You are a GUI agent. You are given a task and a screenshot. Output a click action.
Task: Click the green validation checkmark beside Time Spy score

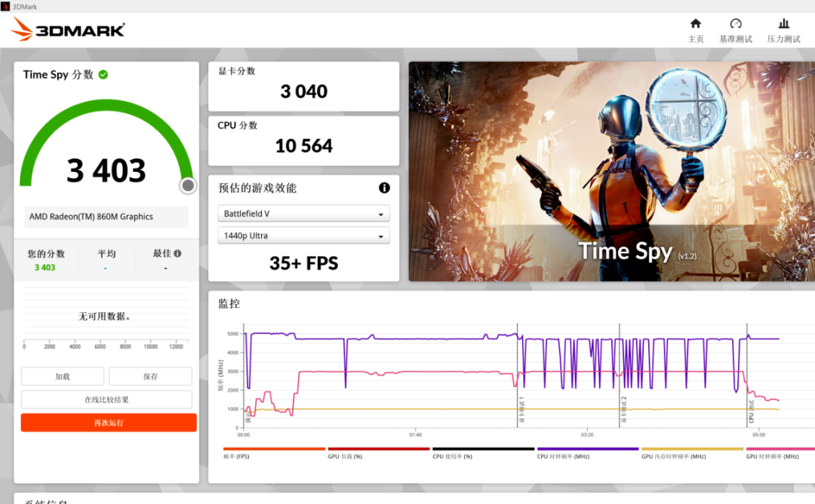tap(103, 75)
